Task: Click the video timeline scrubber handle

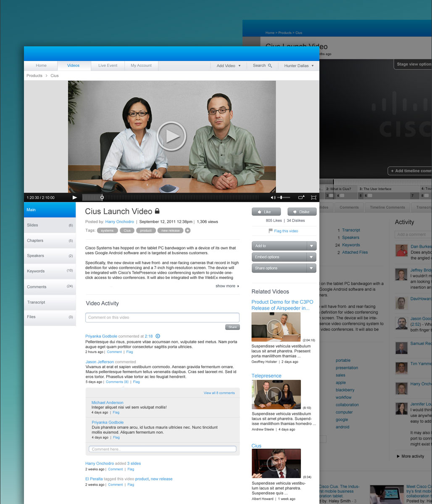Action: point(102,197)
